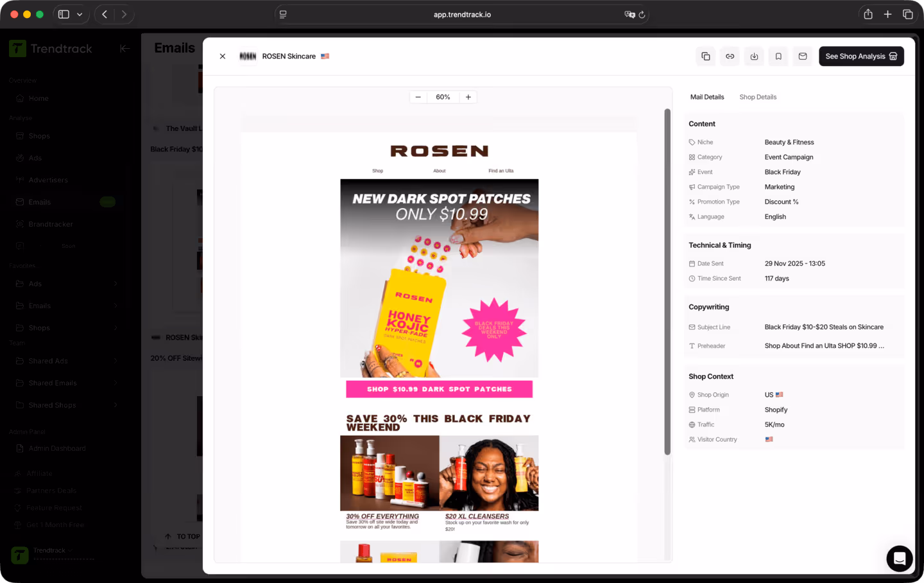Switch to the Shop Details tab

758,97
